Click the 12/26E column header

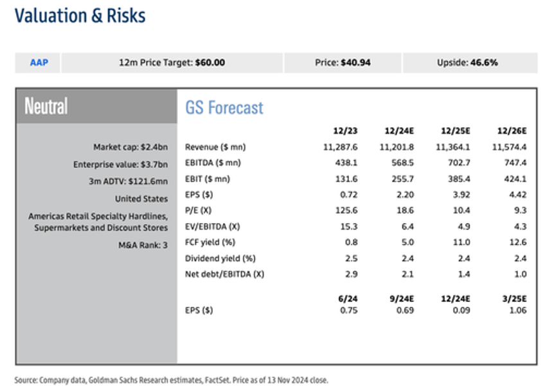512,131
